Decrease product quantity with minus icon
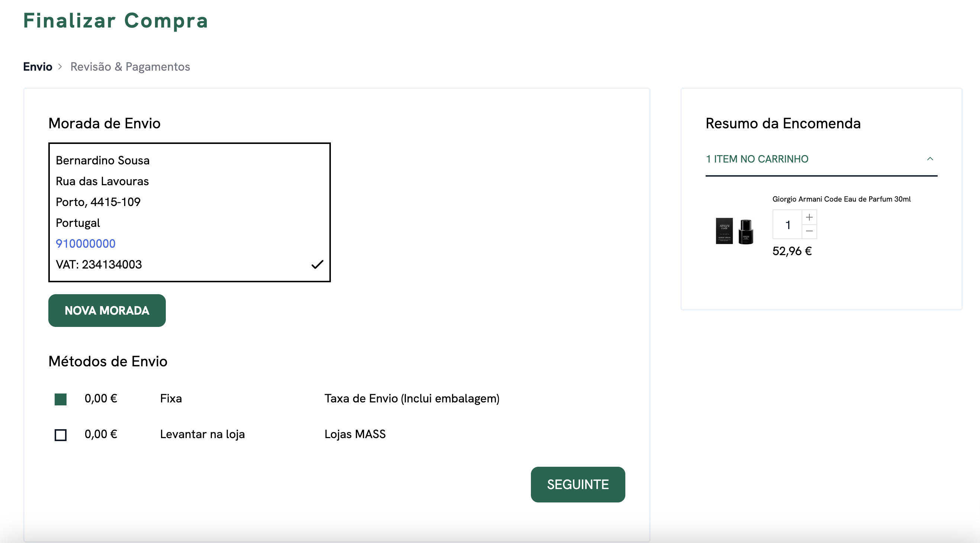The image size is (980, 543). (809, 231)
